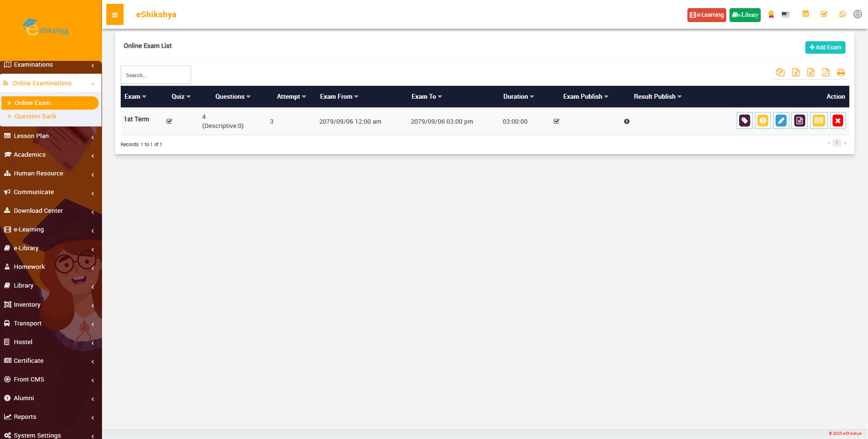Open the calendar icon in header
The height and width of the screenshot is (439, 868).
coord(806,14)
